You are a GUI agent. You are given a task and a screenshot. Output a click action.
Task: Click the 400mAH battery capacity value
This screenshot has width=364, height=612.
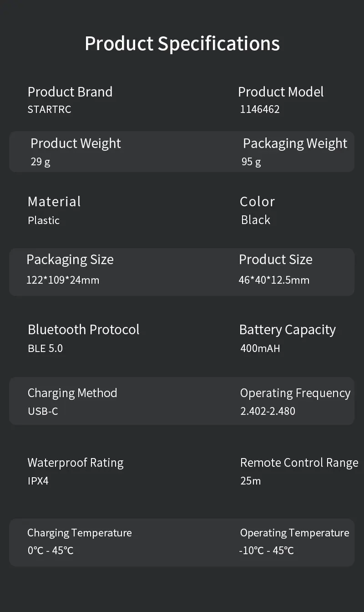[x=260, y=349]
